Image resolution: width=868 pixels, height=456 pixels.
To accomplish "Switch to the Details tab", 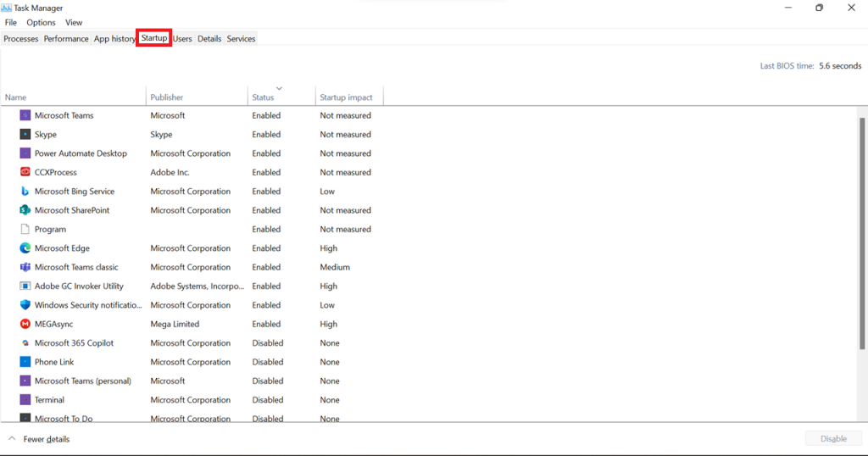I will click(x=209, y=39).
